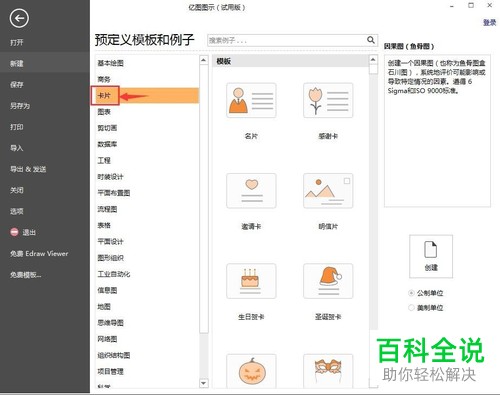The height and width of the screenshot is (395, 500).
Task: Select the 图形组织 category
Action: pos(110,258)
